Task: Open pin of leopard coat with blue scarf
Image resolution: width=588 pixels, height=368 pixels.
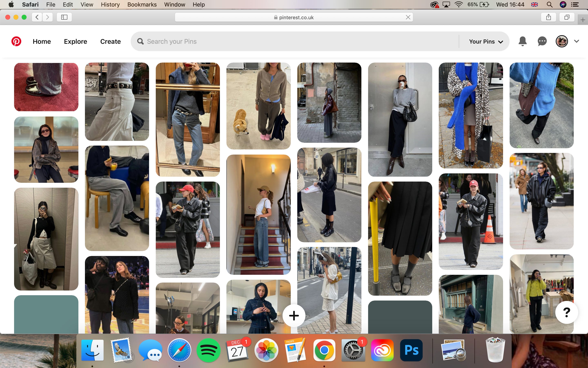Action: (471, 115)
